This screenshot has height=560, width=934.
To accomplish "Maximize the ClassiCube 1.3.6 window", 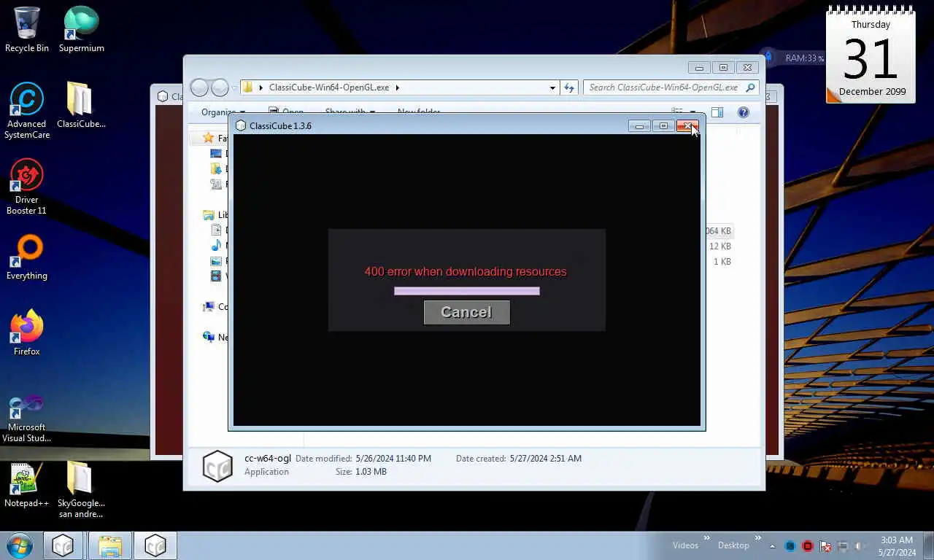I will click(663, 126).
